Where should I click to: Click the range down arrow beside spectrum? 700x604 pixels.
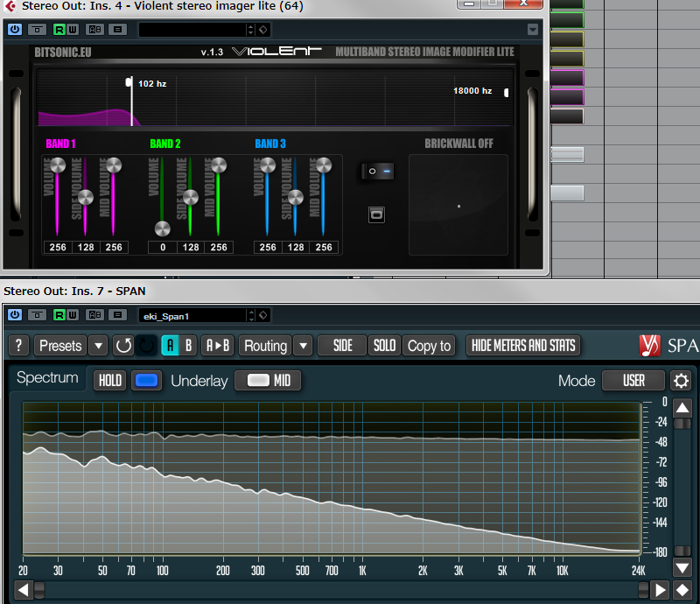click(682, 568)
